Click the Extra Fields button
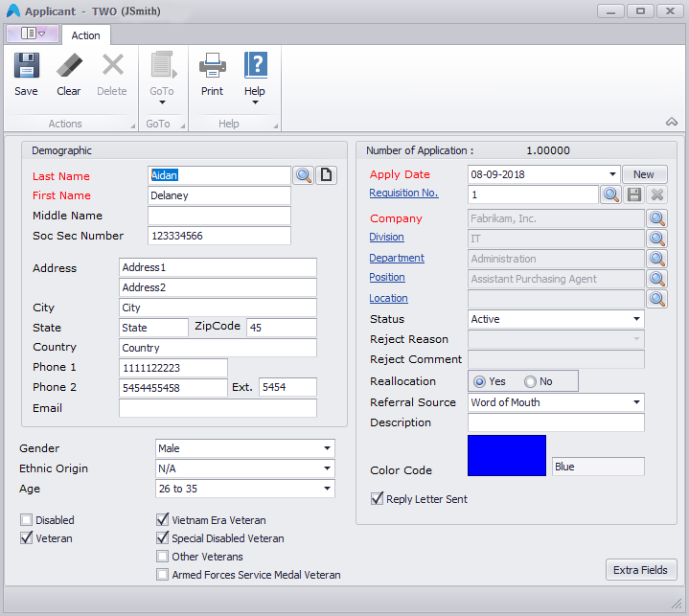 coord(641,570)
